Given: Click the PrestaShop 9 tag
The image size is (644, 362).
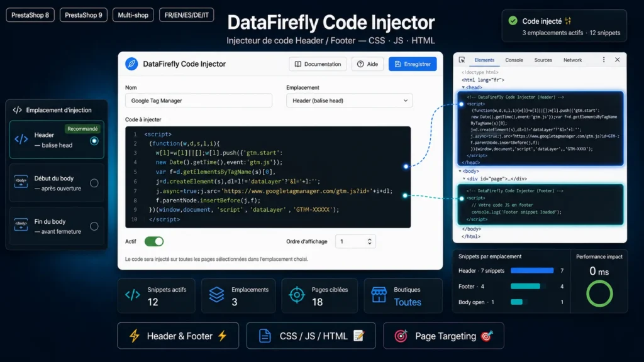Looking at the screenshot, I should [x=84, y=15].
